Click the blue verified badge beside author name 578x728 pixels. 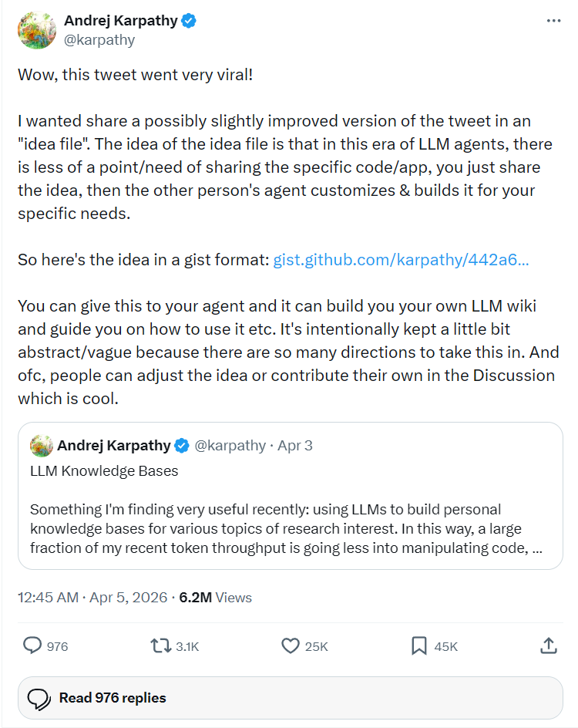(x=189, y=21)
